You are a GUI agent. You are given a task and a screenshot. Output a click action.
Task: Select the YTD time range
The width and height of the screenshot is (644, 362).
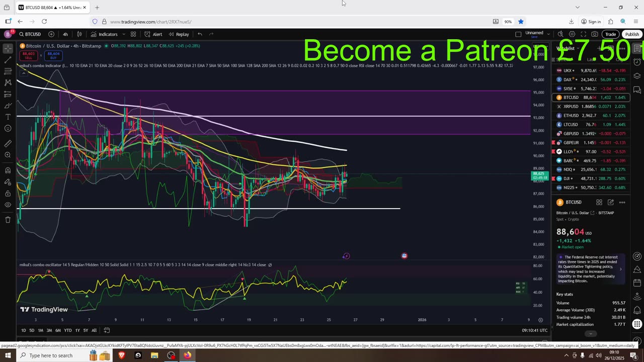pyautogui.click(x=67, y=330)
